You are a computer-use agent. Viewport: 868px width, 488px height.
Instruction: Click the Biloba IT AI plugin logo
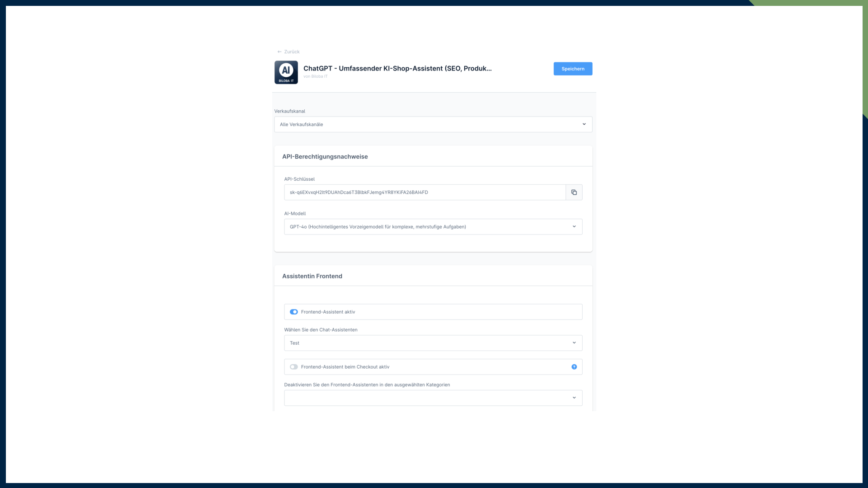click(x=286, y=72)
